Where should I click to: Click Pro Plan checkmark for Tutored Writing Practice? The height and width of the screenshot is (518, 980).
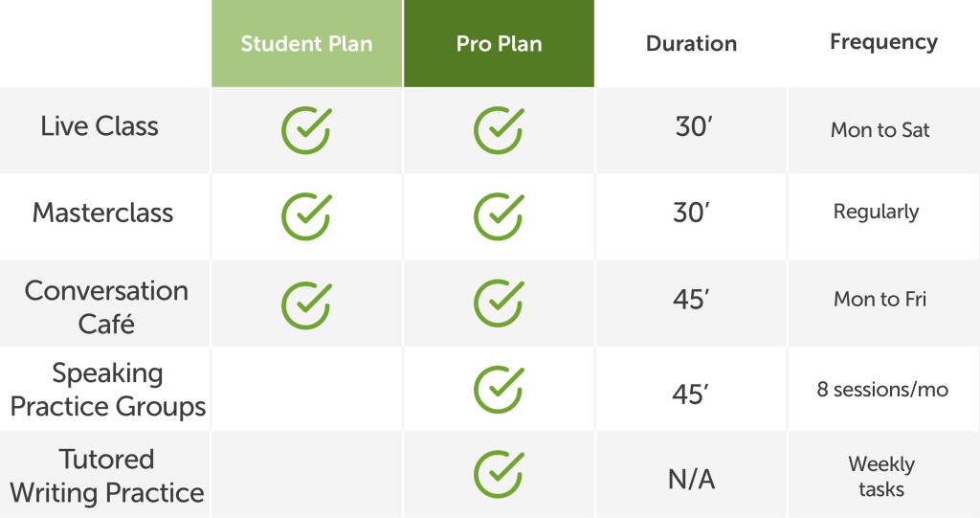499,475
